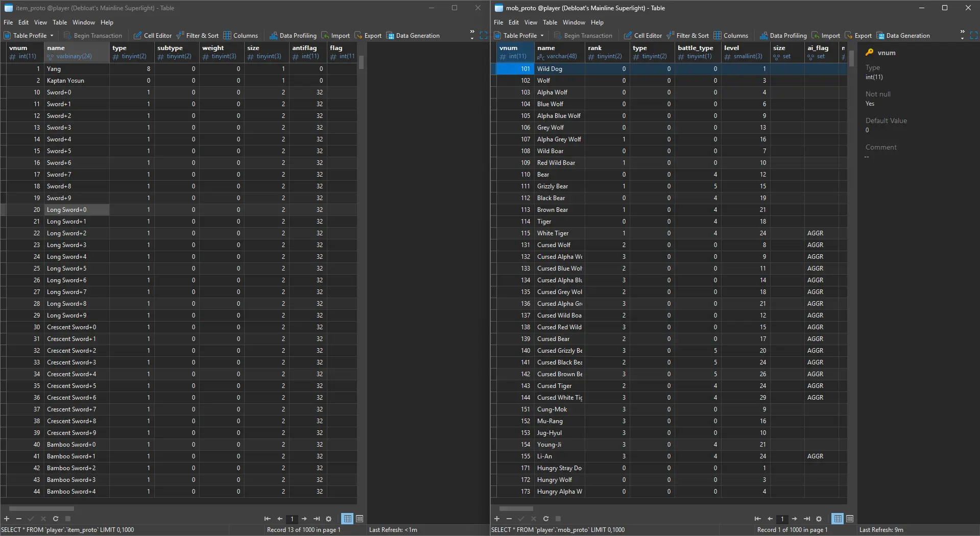Open View menu in mob_proto window
The width and height of the screenshot is (980, 536).
(531, 22)
